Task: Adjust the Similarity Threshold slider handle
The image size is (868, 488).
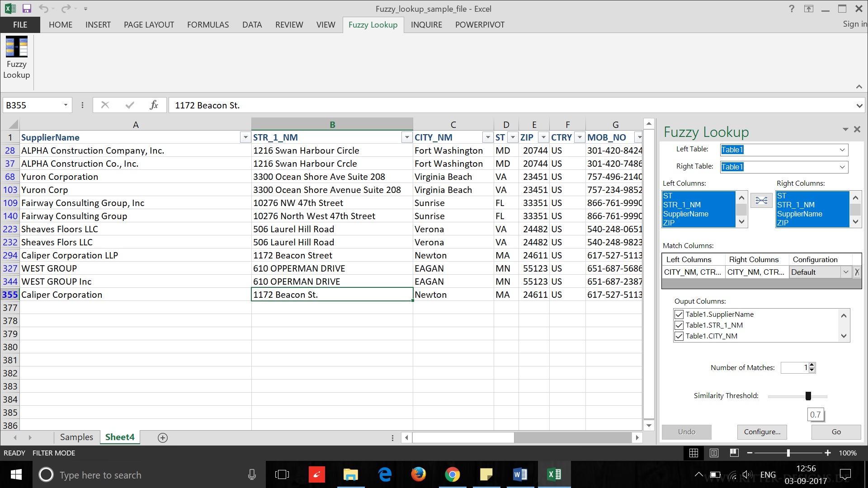Action: 808,396
